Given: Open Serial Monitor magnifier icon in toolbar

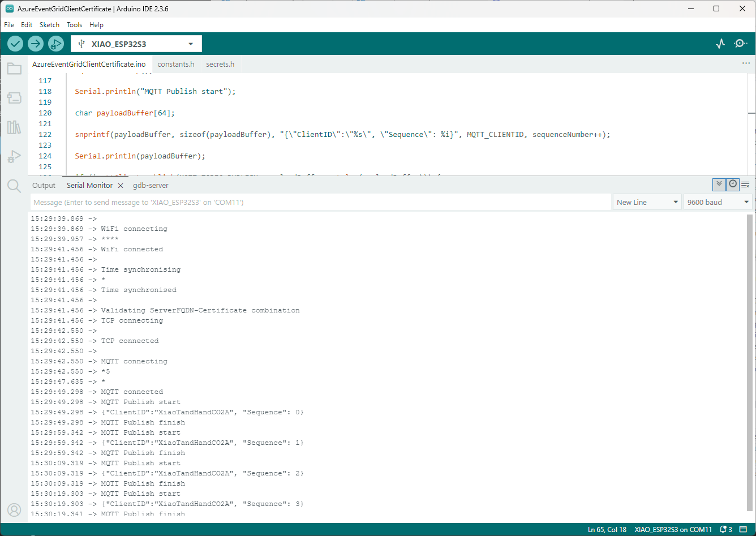Looking at the screenshot, I should click(x=740, y=44).
